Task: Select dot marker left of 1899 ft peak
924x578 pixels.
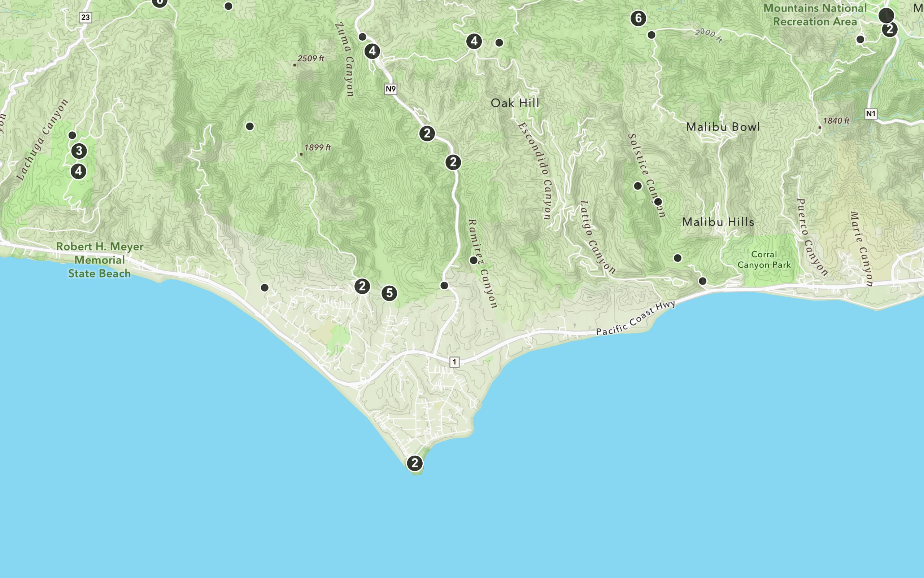Action: (x=250, y=126)
